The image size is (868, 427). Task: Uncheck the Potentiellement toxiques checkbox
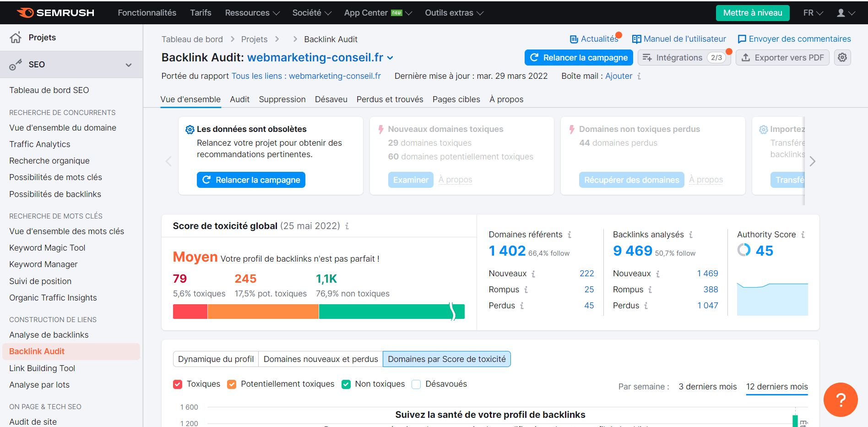coord(232,384)
